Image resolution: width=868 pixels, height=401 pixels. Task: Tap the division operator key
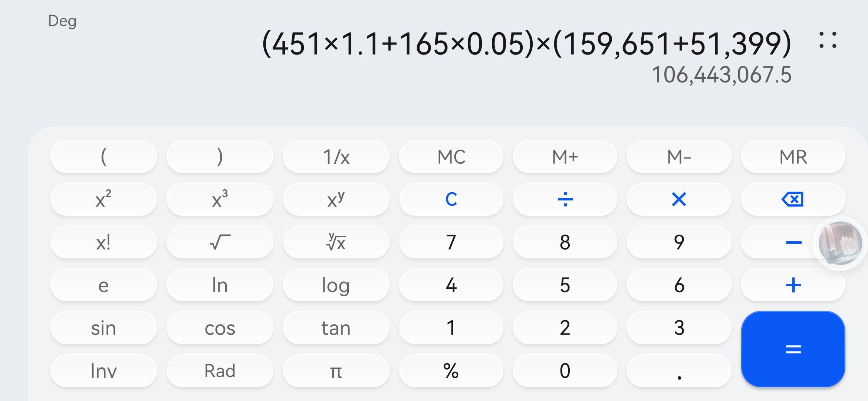click(x=565, y=199)
